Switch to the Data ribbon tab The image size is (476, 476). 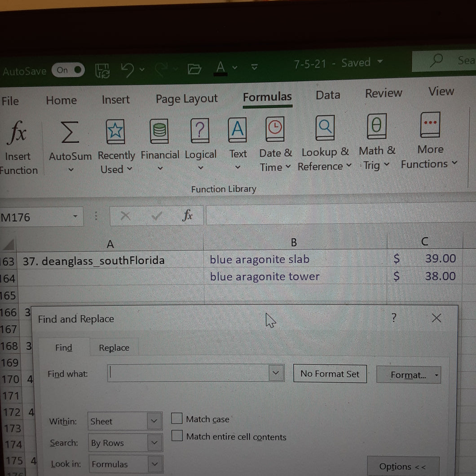point(328,95)
